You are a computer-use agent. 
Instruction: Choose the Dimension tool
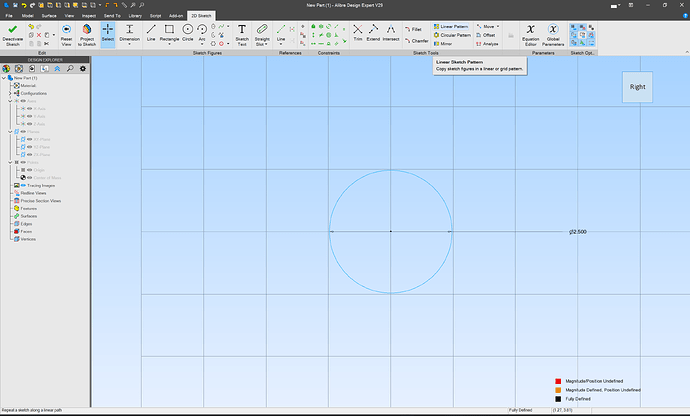point(129,33)
